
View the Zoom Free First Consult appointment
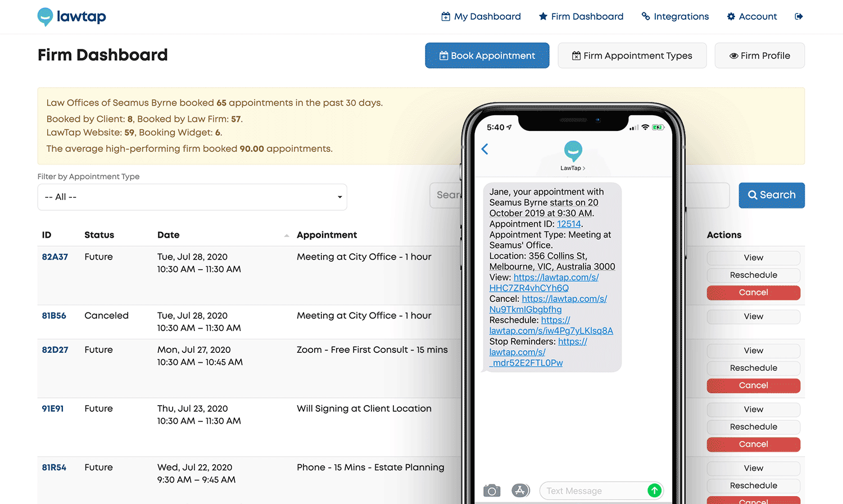click(754, 351)
